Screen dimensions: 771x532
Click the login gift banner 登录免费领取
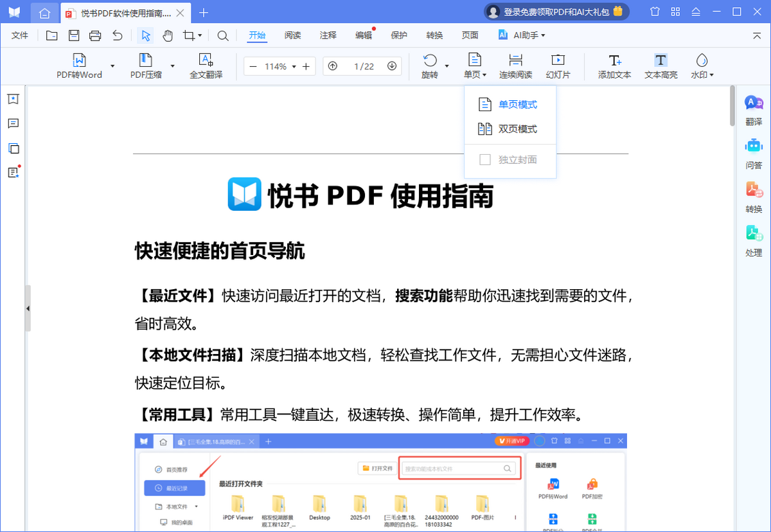pos(556,12)
